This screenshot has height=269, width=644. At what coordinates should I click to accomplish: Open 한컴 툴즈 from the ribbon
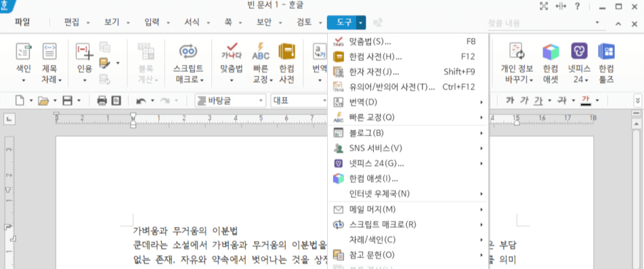[606, 63]
